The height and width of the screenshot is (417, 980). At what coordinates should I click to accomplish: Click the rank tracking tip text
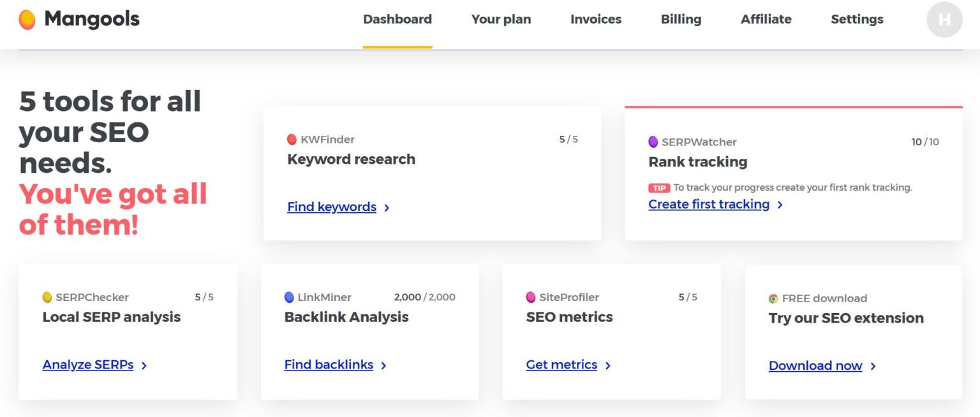[793, 187]
